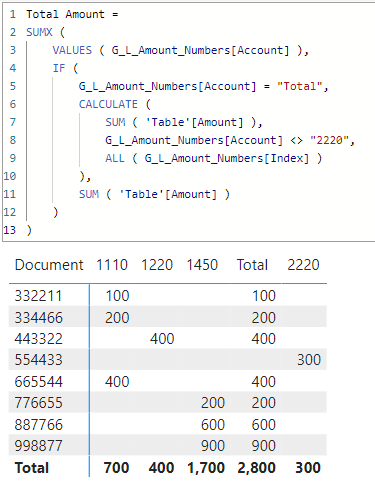Select the red "Total" string literal in code

(300, 86)
